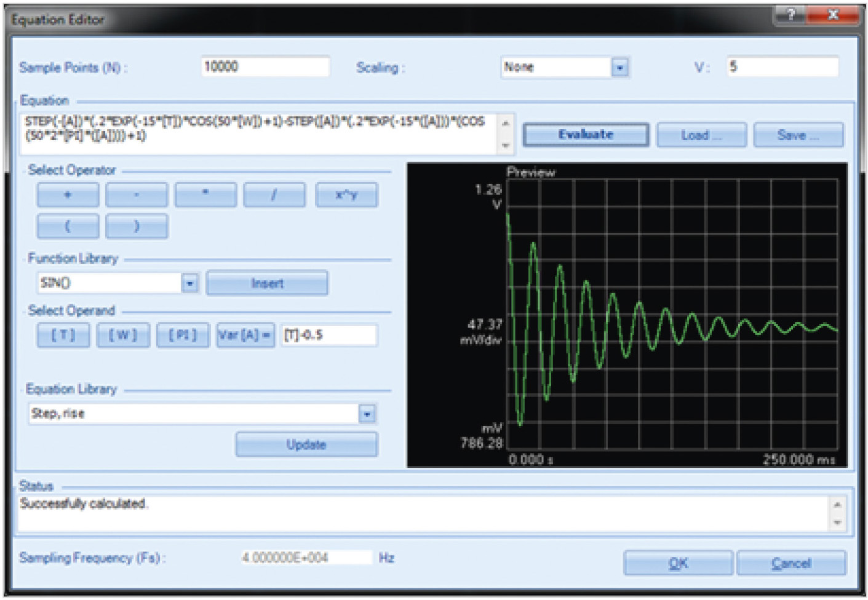Click the minus operator button

click(136, 195)
